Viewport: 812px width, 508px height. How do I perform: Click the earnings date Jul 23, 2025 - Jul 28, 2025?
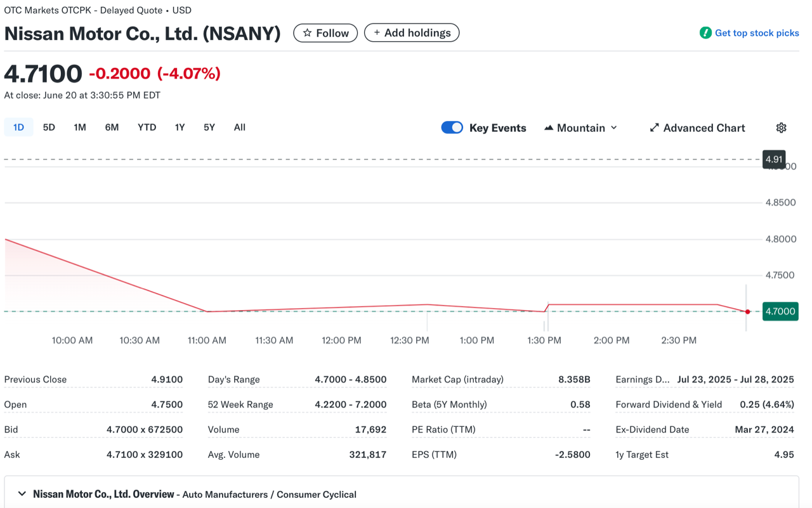(735, 379)
